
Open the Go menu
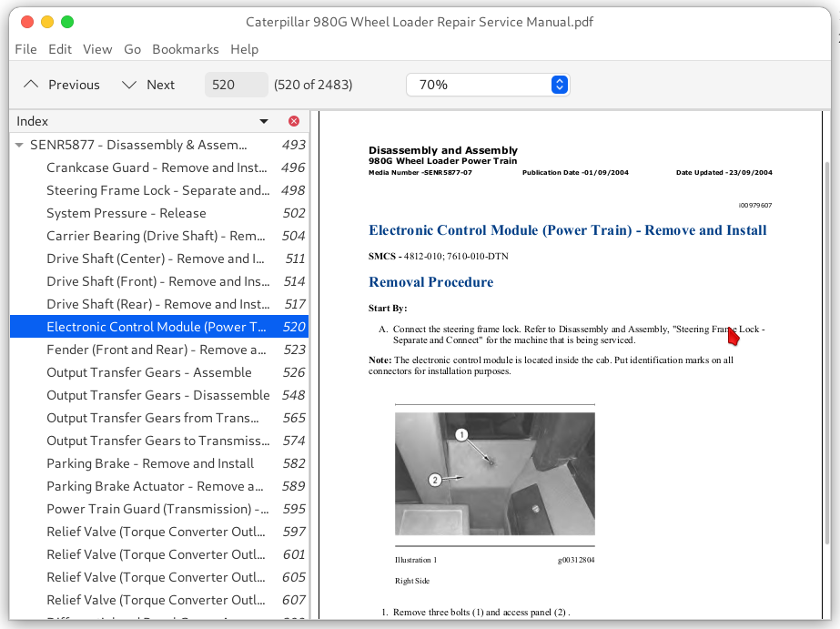132,49
